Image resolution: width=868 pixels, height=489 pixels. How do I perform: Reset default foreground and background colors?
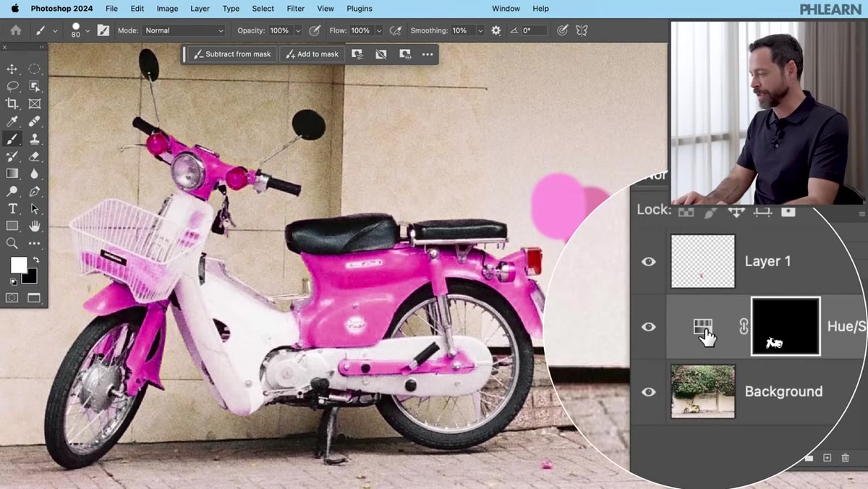click(x=14, y=281)
